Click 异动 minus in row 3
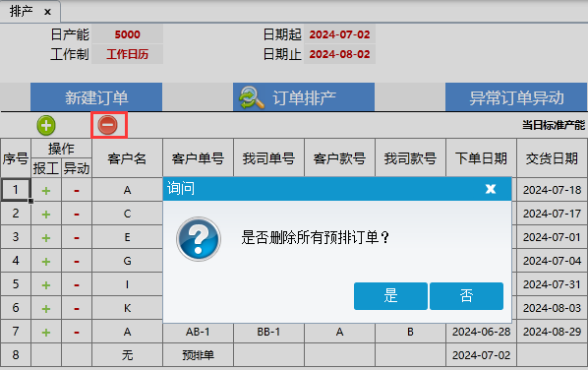 coord(77,238)
